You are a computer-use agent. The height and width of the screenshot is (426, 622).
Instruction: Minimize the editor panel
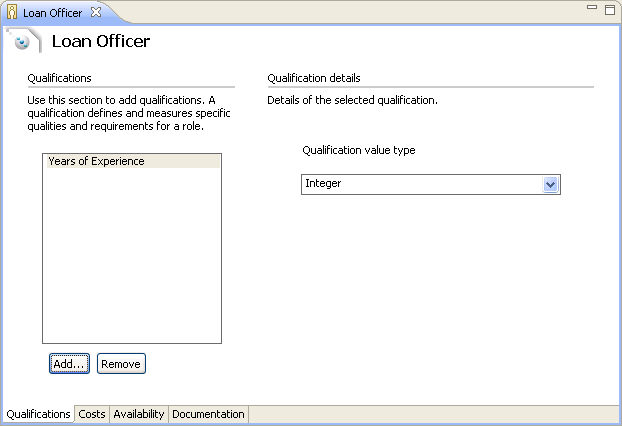pyautogui.click(x=592, y=7)
